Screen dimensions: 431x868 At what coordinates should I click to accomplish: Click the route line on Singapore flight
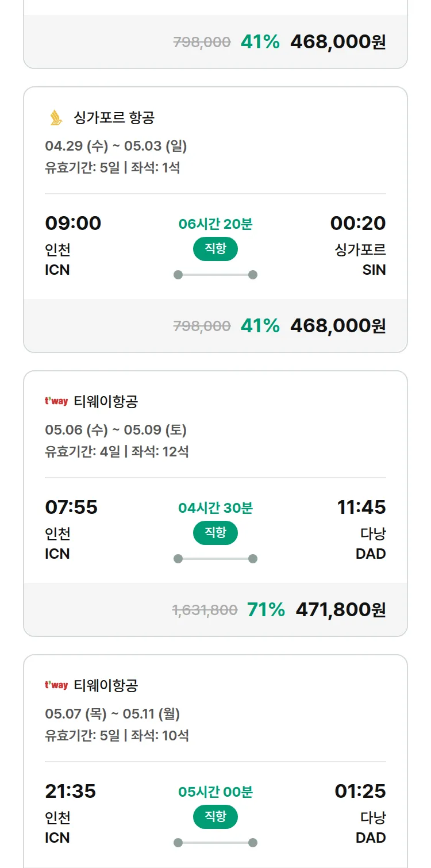click(x=215, y=275)
